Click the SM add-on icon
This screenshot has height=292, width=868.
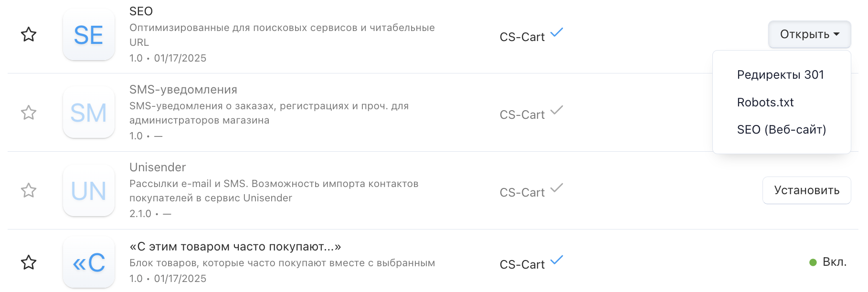89,113
